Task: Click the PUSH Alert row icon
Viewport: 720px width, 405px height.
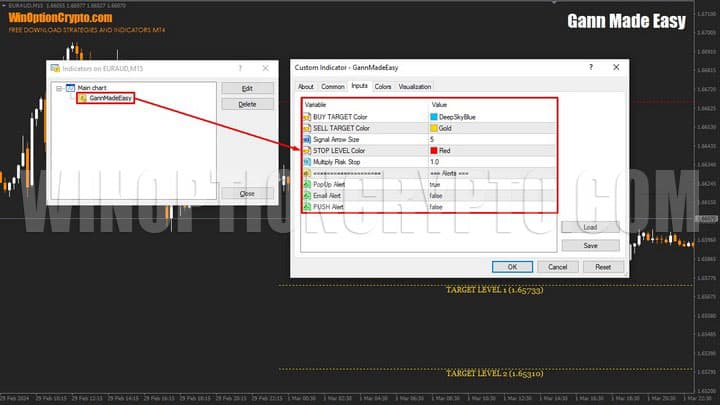Action: pyautogui.click(x=305, y=206)
